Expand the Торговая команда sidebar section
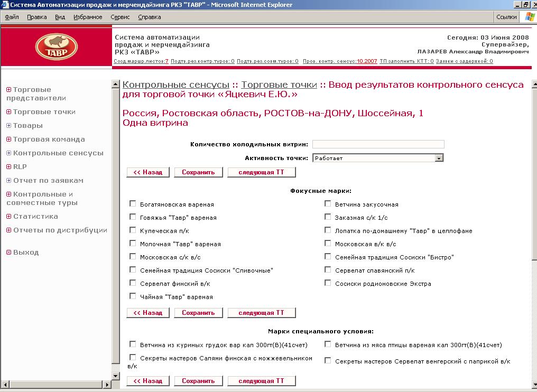This screenshot has height=392, width=537. pyautogui.click(x=8, y=139)
